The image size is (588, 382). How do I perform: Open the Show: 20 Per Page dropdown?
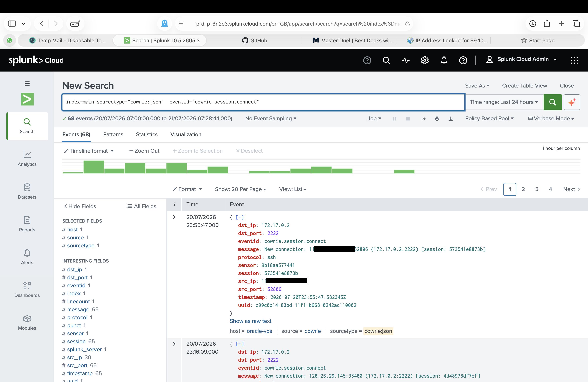(x=240, y=189)
